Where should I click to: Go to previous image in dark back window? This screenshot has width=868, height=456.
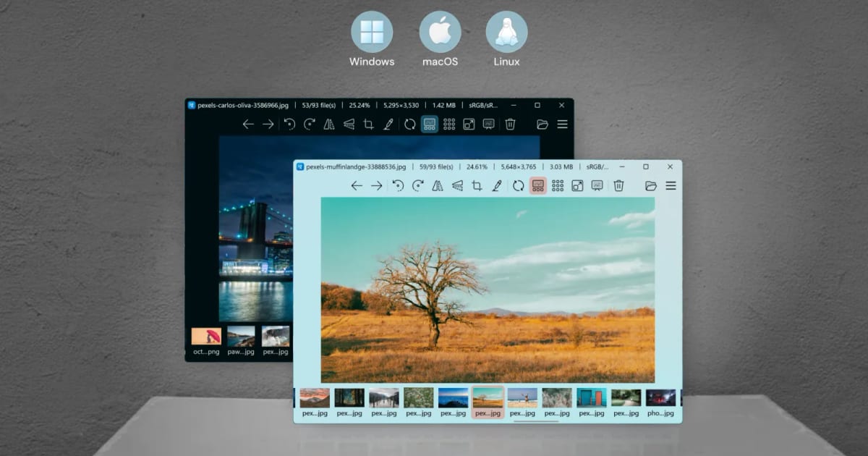coord(248,124)
